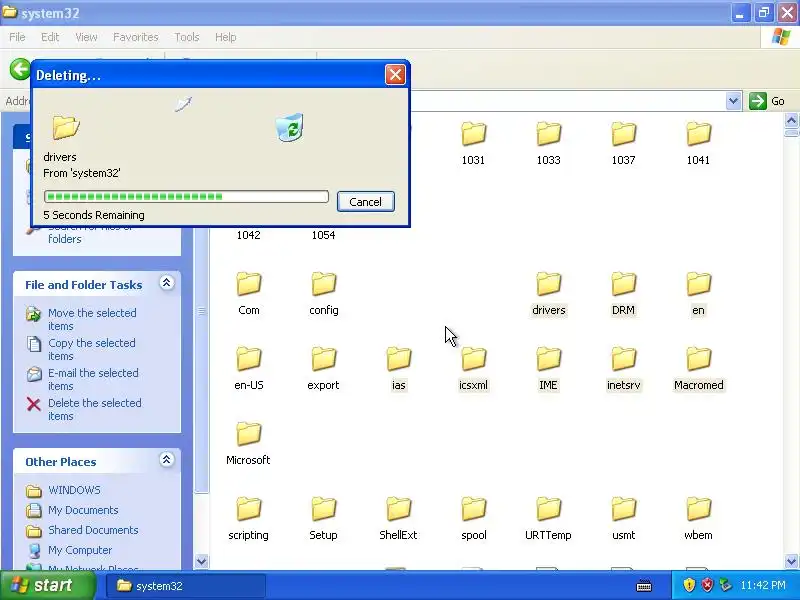Open the 1037 folder

coord(623,134)
